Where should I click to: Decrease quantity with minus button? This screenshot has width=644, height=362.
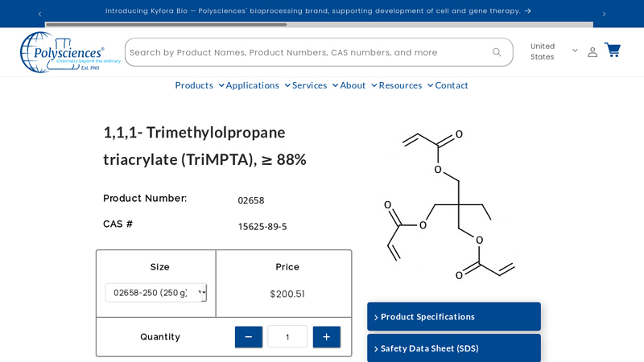coord(249,337)
